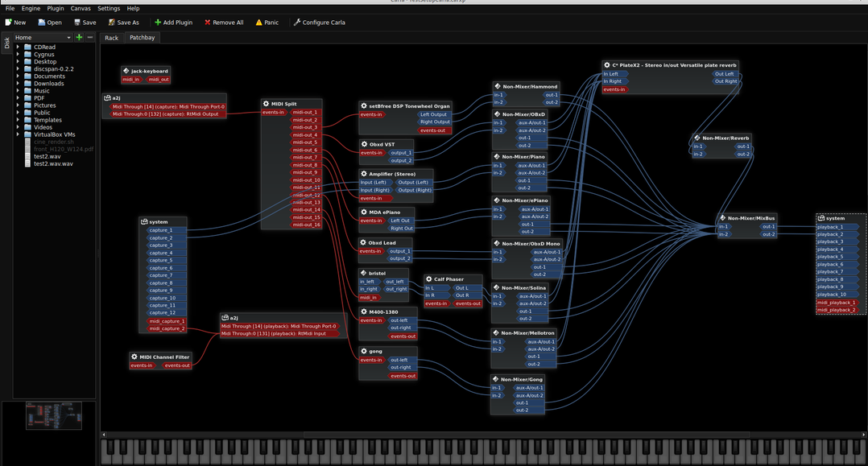Click midi_out port on jack-keyboard

159,80
